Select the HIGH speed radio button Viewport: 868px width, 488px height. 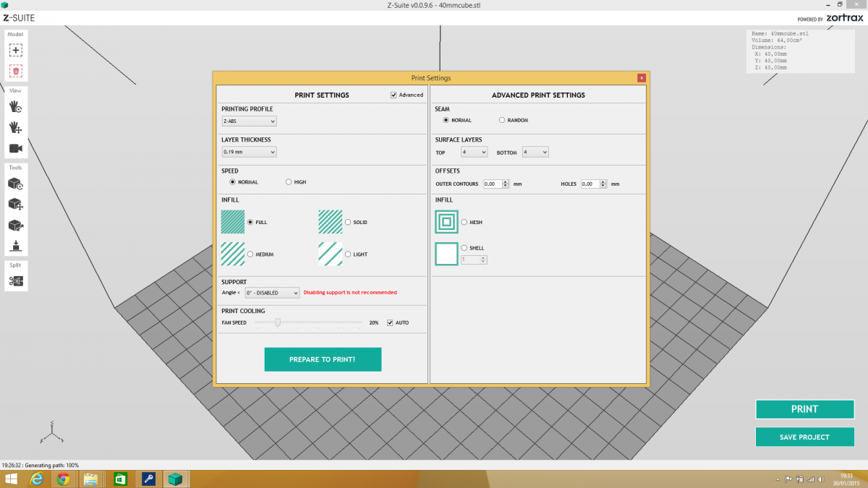[x=289, y=182]
